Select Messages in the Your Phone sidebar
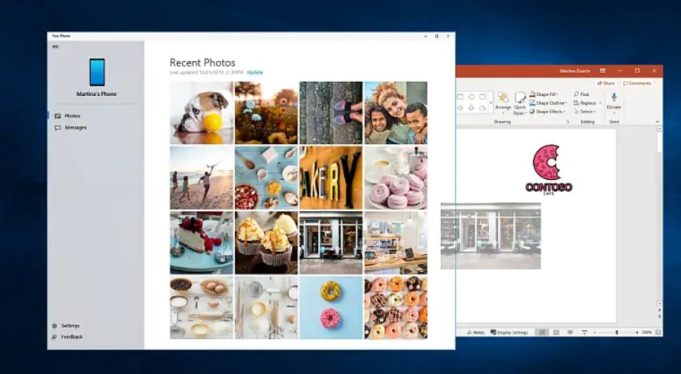This screenshot has width=681, height=374. pos(71,128)
